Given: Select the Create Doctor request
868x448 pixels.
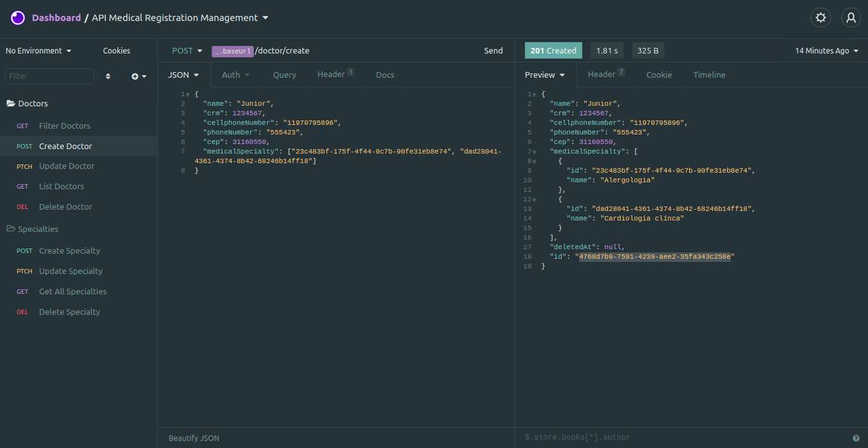Looking at the screenshot, I should point(78,146).
